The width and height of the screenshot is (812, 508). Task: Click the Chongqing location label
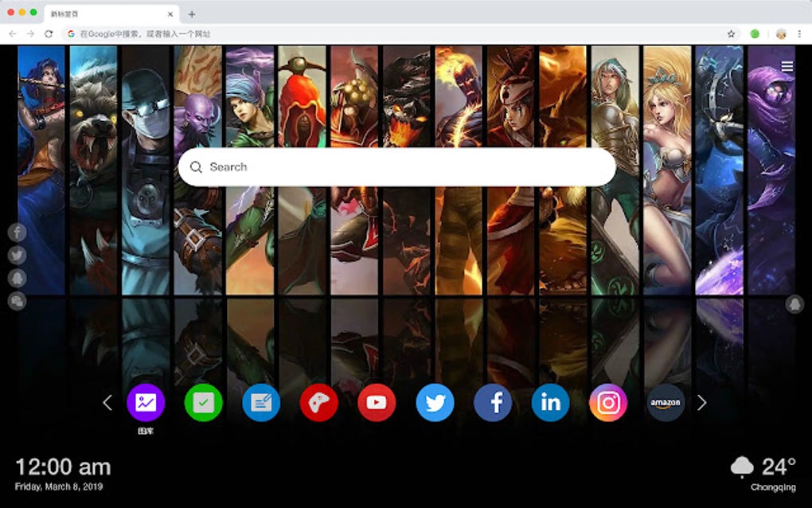(x=773, y=487)
